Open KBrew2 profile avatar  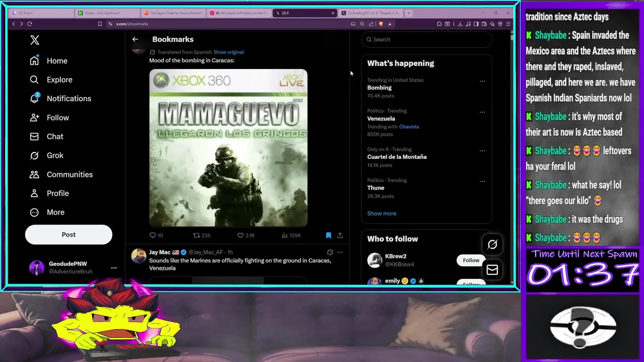tap(375, 260)
